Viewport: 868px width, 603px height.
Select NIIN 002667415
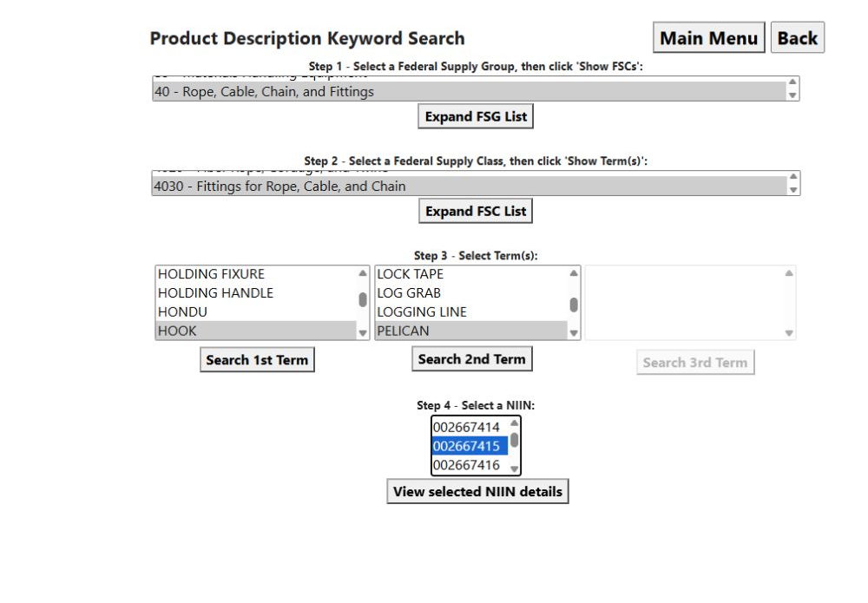point(470,446)
